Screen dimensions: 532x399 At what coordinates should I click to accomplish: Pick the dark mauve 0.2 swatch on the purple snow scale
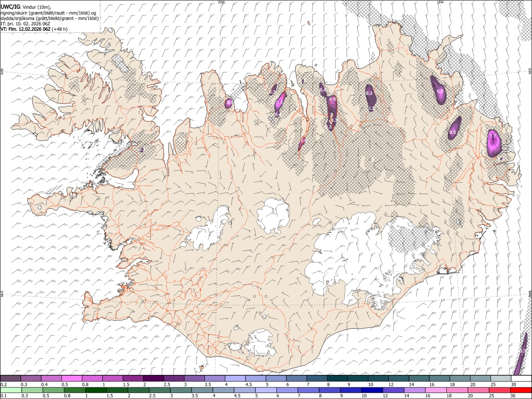tap(10, 378)
